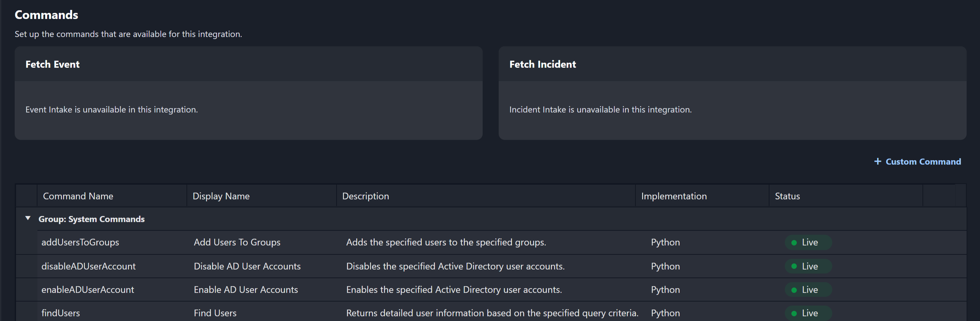Click the green Live dot for addUsersToGroups

pyautogui.click(x=794, y=243)
